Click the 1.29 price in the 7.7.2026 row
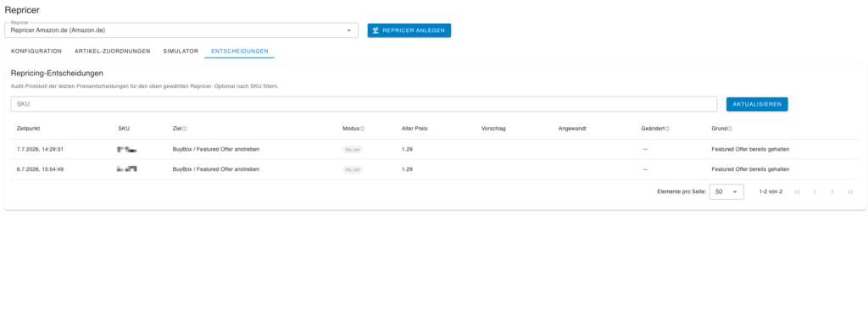 tap(408, 149)
